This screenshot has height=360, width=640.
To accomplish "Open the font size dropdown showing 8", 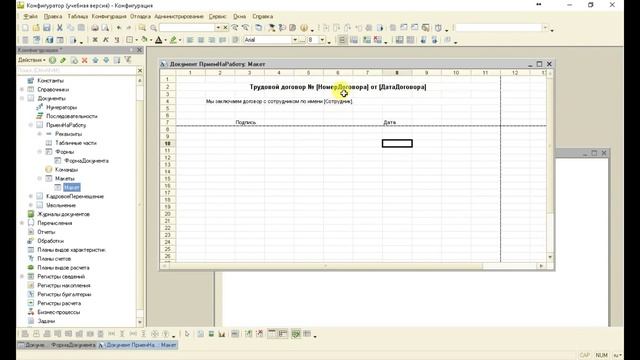I will [322, 40].
